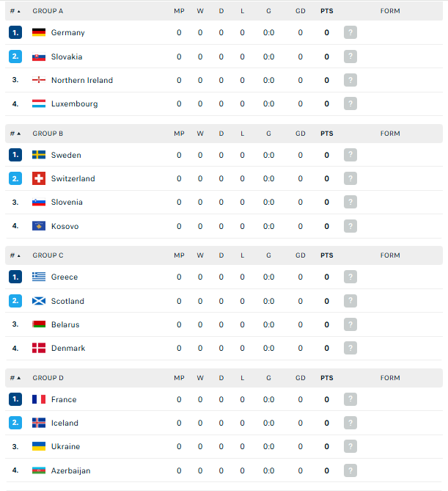This screenshot has height=491, width=448.
Task: Click the Switzerland flag icon
Action: click(x=39, y=178)
